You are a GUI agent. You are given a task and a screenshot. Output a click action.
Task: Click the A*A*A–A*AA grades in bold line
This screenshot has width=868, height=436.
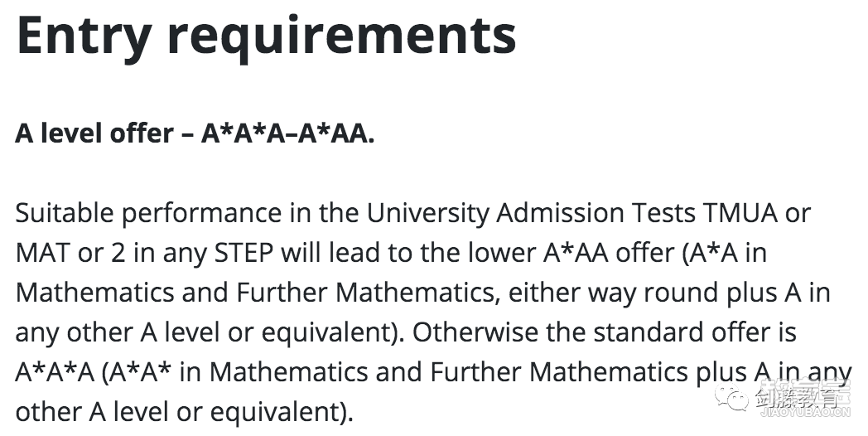pos(287,133)
